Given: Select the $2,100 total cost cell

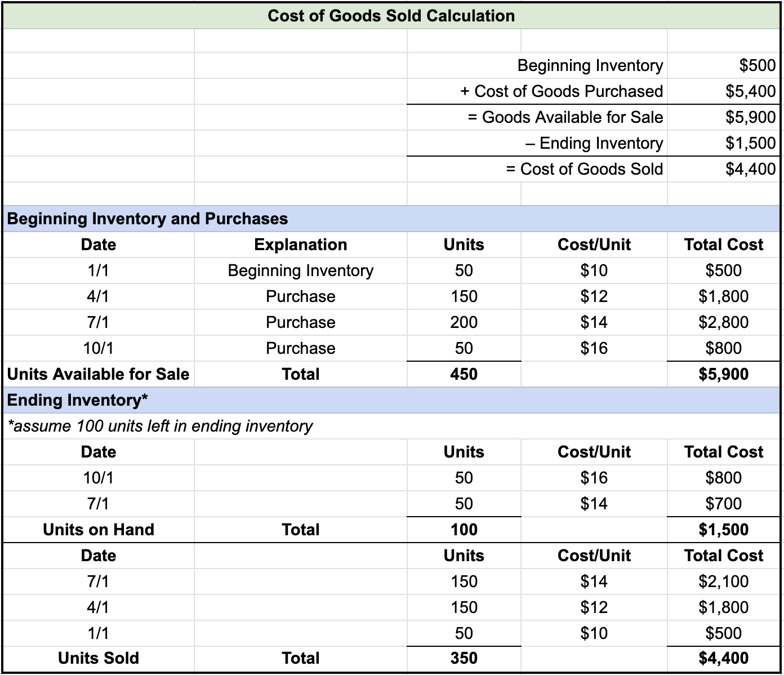Looking at the screenshot, I should 724,581.
